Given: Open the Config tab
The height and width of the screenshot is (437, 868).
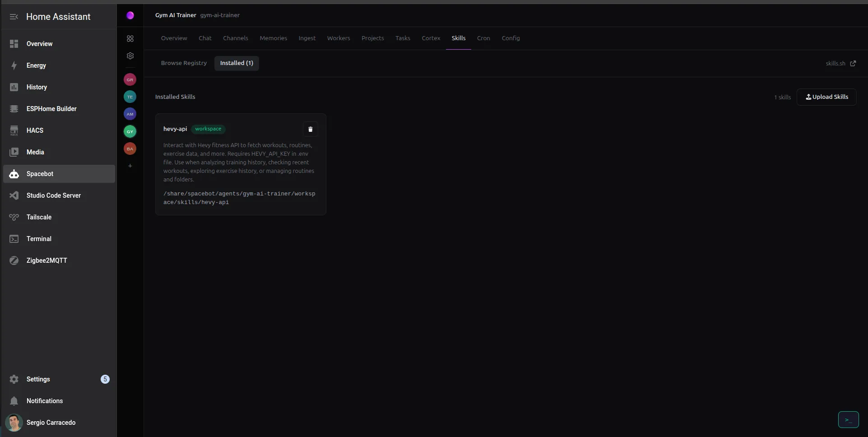Looking at the screenshot, I should 511,38.
